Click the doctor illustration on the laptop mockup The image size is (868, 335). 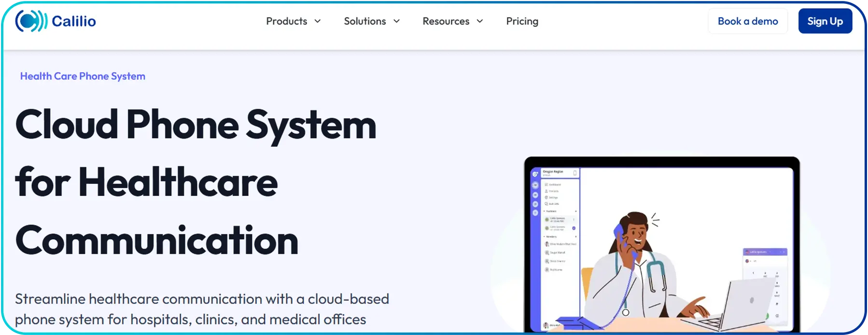pos(644,265)
